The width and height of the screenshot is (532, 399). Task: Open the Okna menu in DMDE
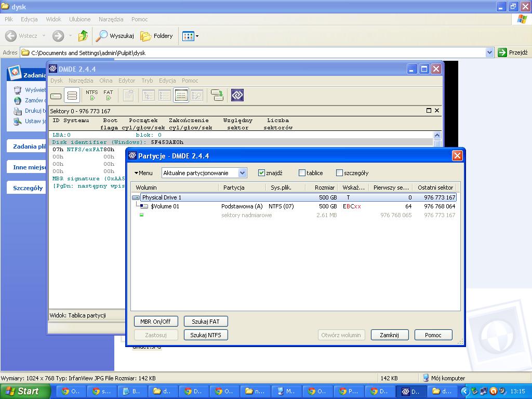106,81
